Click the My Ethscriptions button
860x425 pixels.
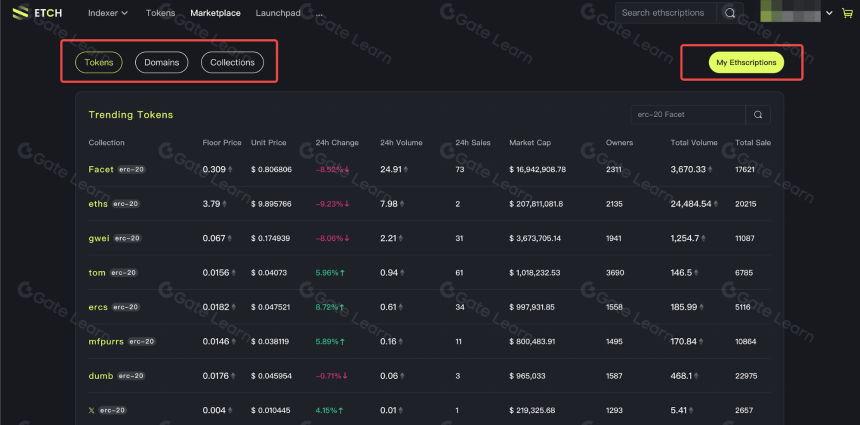746,63
